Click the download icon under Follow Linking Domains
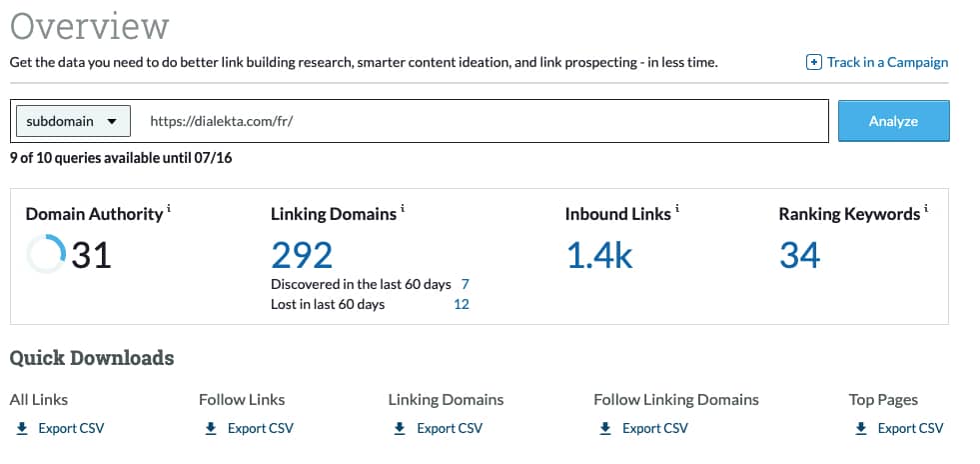The width and height of the screenshot is (980, 464). 604,429
